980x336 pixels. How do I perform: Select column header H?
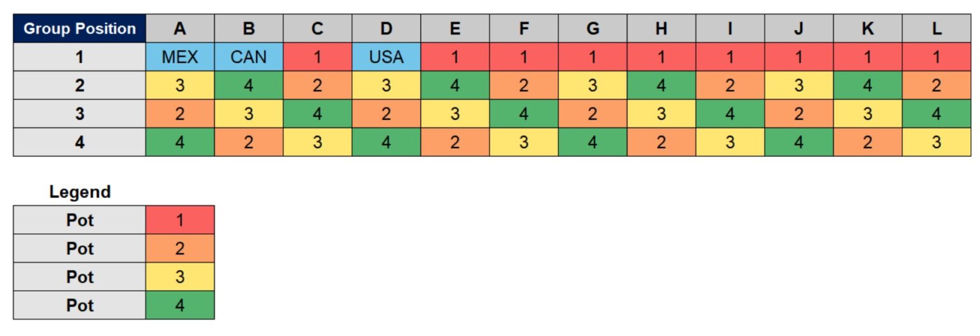point(661,29)
